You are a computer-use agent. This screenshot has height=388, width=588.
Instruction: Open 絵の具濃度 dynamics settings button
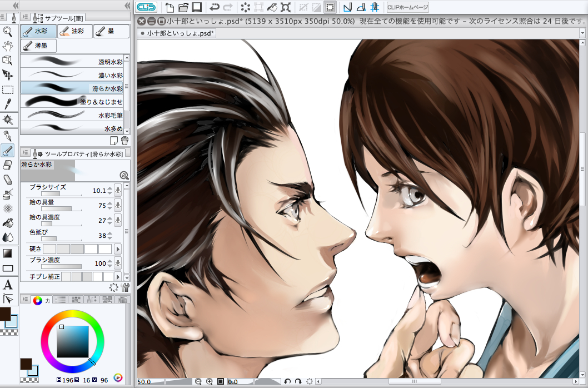(x=118, y=220)
